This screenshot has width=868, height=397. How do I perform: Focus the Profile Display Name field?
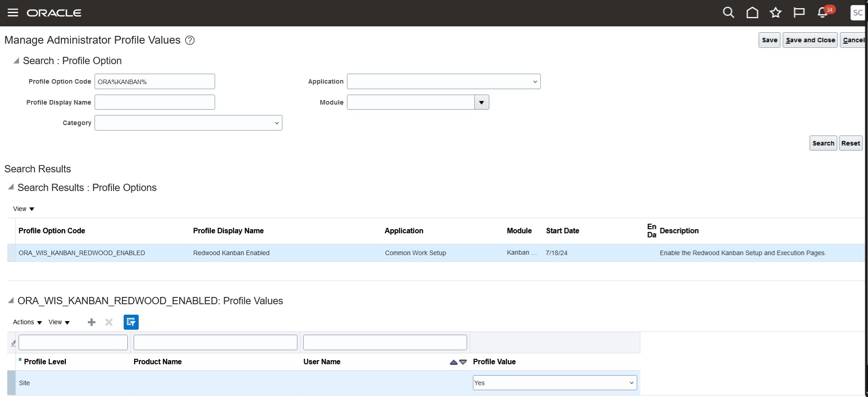click(155, 102)
